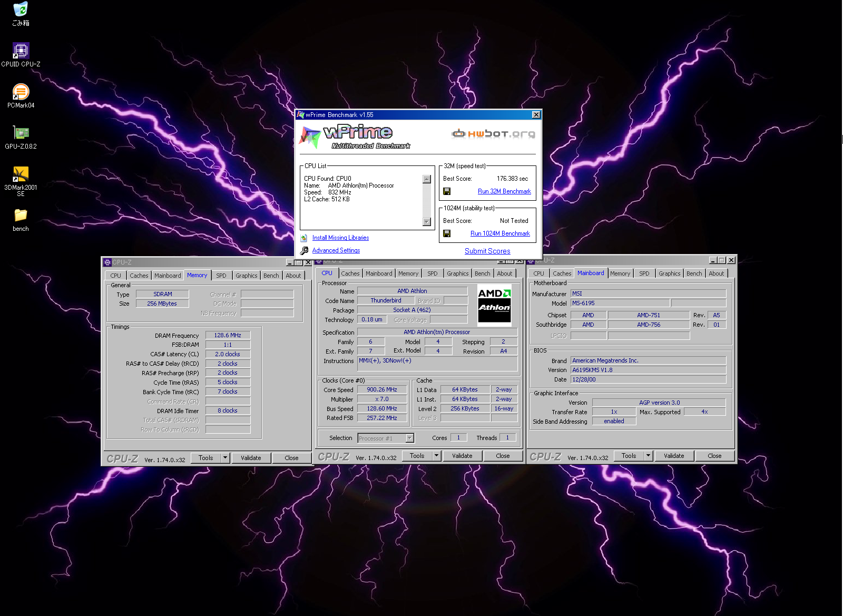Click the Advanced Settings wrench icon
The image size is (843, 616).
(304, 251)
